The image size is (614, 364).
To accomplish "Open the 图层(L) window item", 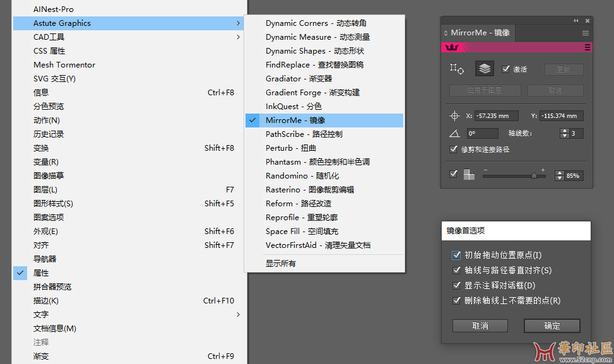I will click(x=130, y=189).
